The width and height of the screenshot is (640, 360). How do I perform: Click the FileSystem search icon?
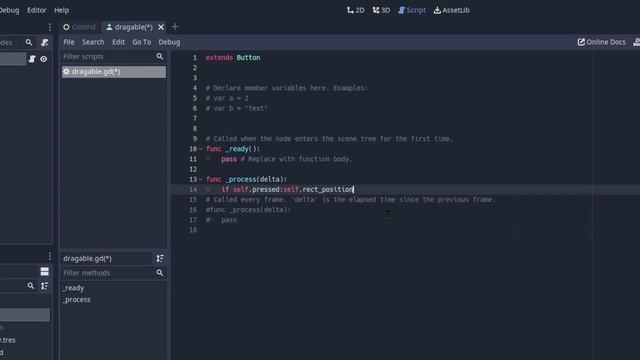pos(31,286)
